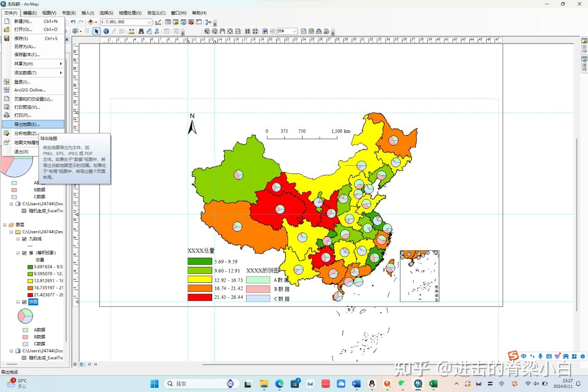Open the ArcToolbox window
The image size is (588, 392).
(192, 21)
